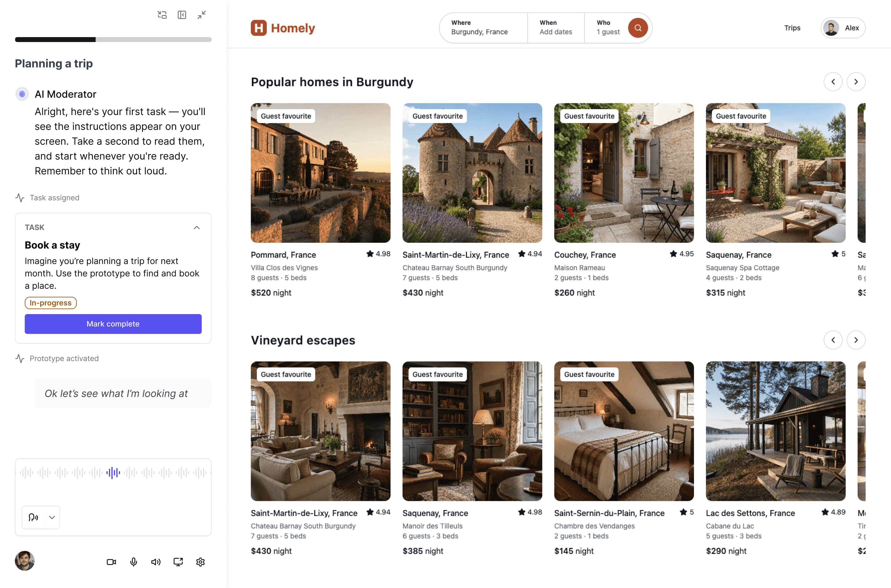
Task: Show next Popular homes in Burgundy
Action: coord(856,82)
